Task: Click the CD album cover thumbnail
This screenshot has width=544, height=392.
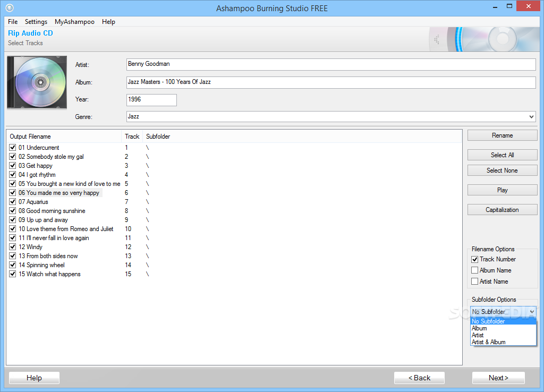Action: pos(37,82)
